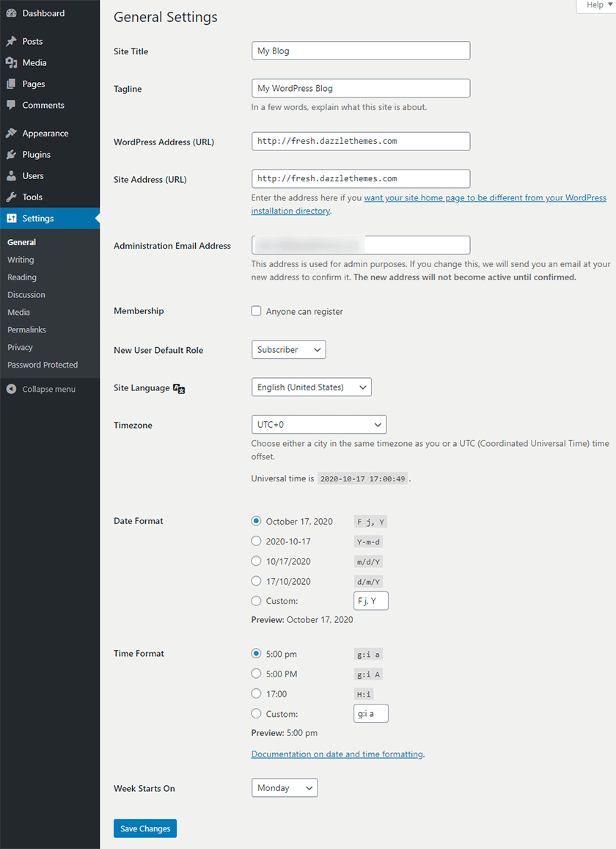
Task: Select the October 17, 2020 date format
Action: 256,521
